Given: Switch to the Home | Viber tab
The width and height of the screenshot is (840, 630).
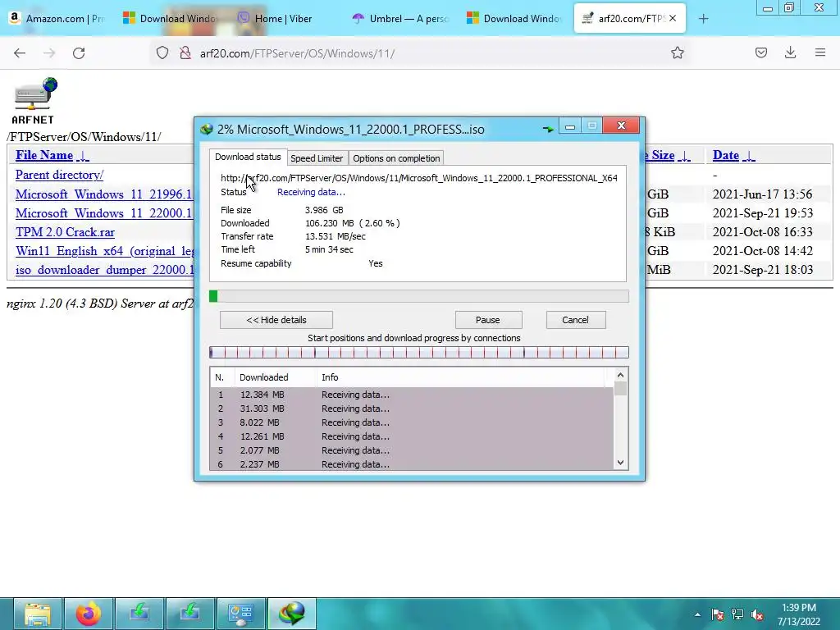Looking at the screenshot, I should tap(283, 19).
